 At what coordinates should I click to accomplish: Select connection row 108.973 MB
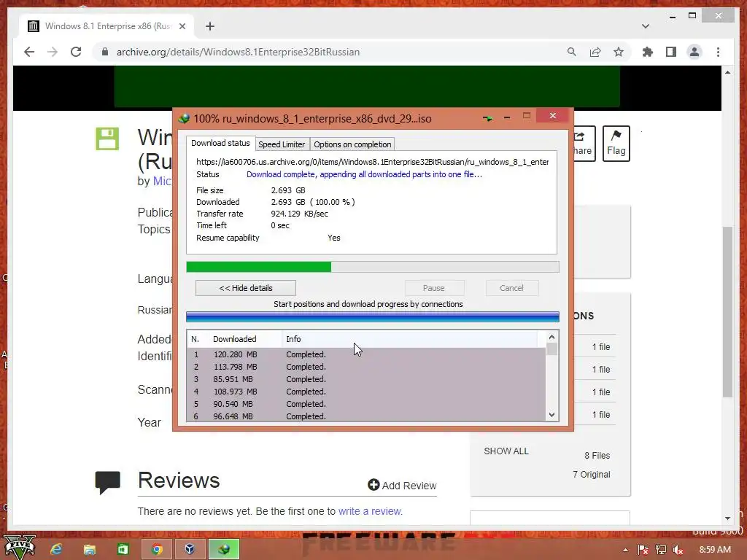click(366, 392)
